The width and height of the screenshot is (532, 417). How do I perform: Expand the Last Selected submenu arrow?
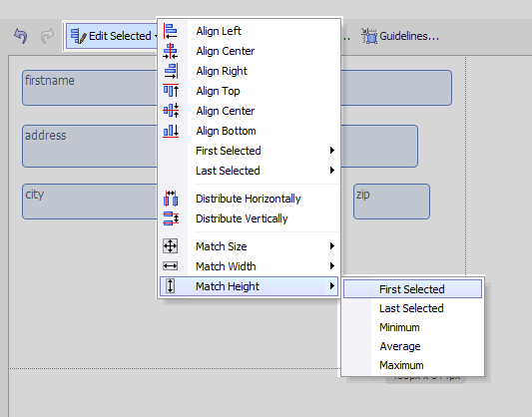(332, 171)
